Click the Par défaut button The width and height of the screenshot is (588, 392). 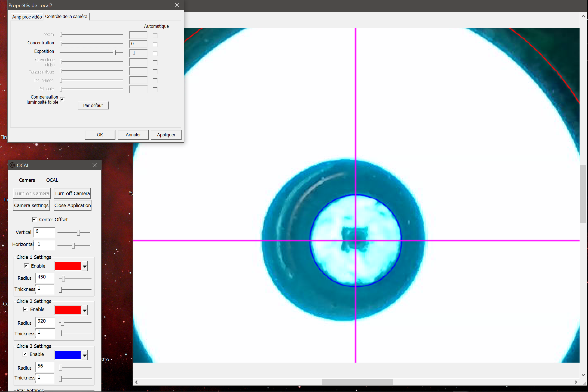click(x=93, y=105)
